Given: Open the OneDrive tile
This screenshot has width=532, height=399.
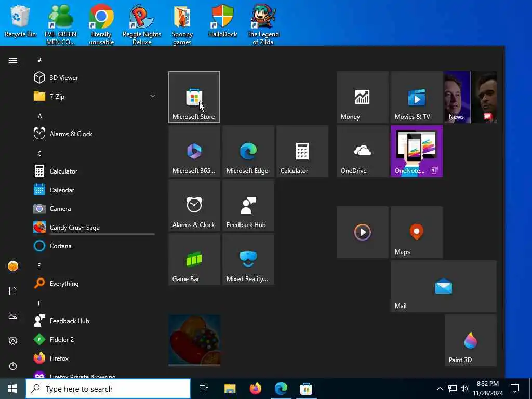Looking at the screenshot, I should click(362, 151).
